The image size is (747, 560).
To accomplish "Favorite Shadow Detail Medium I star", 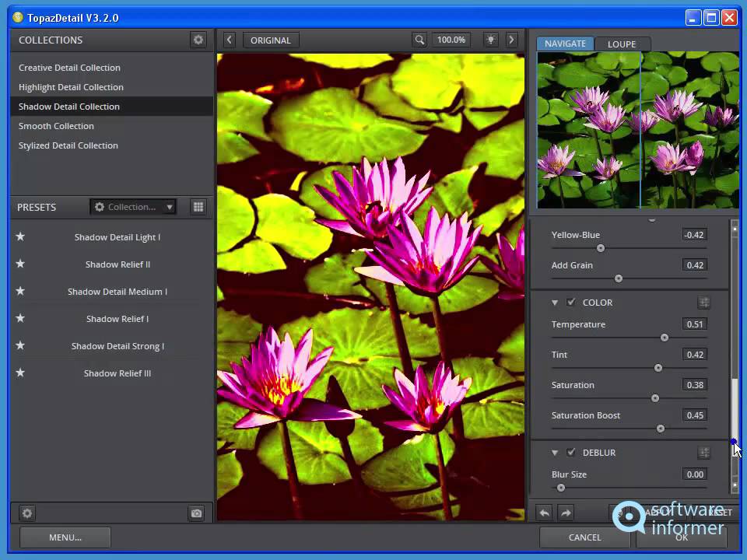I will coord(20,291).
